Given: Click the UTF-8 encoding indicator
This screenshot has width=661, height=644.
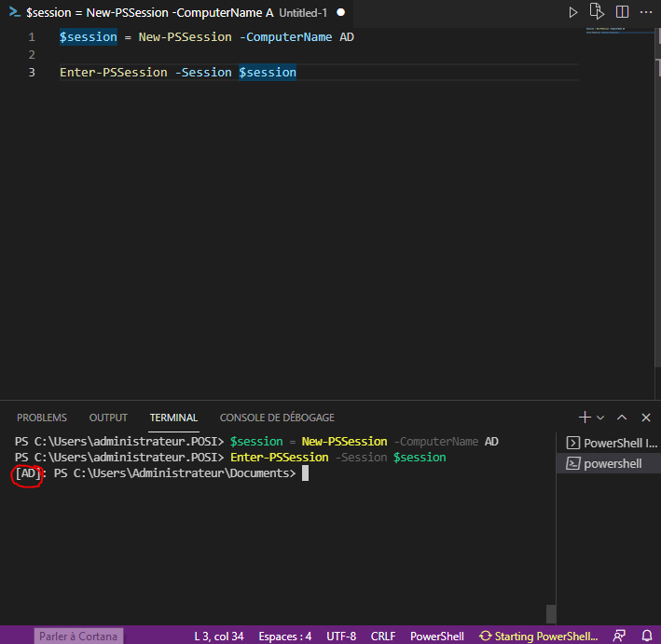Looking at the screenshot, I should coord(341,636).
